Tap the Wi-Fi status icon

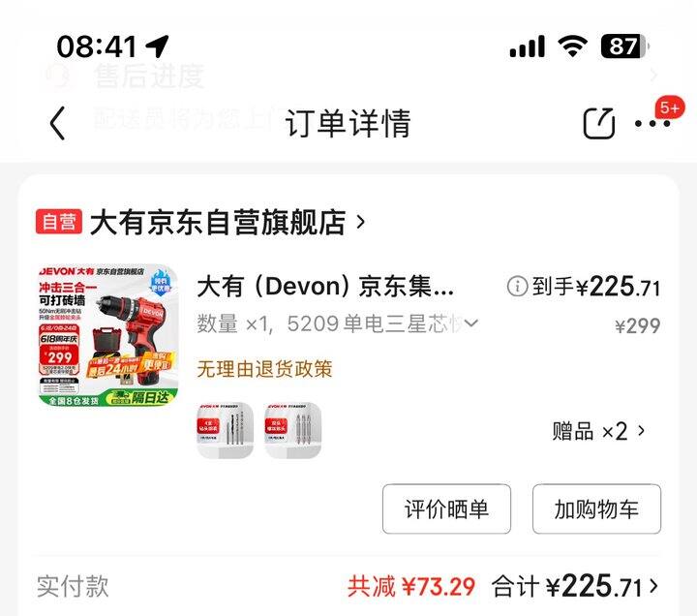pos(573,46)
